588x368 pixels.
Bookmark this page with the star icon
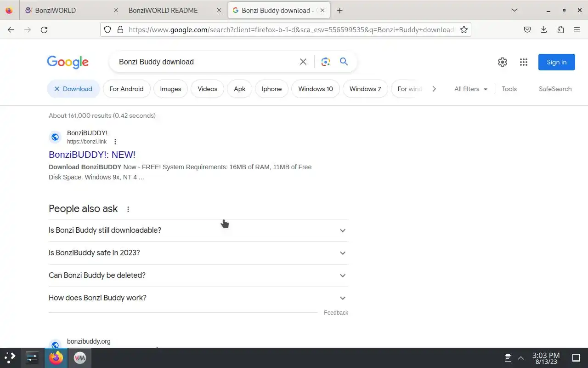coord(464,29)
